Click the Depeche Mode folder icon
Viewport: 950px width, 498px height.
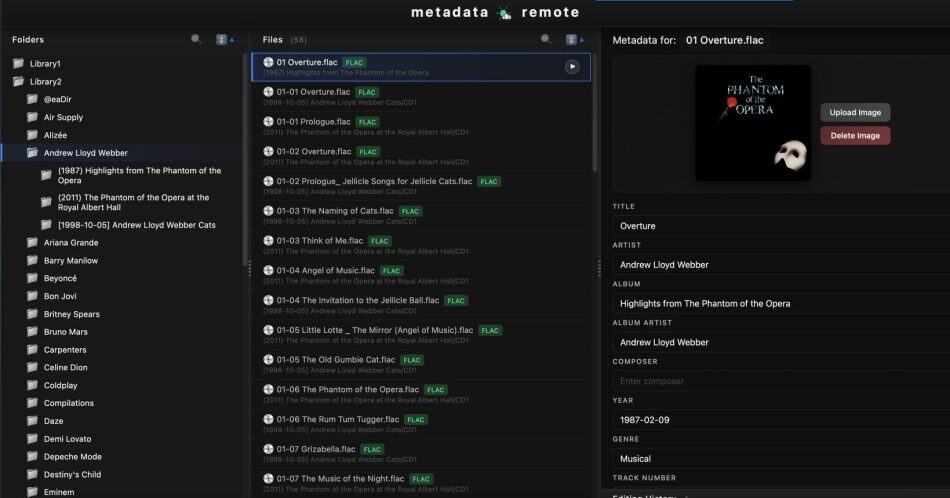click(x=33, y=456)
